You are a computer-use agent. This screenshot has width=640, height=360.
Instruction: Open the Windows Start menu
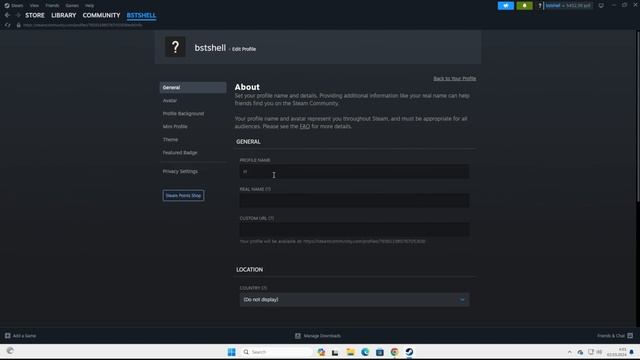(231, 352)
